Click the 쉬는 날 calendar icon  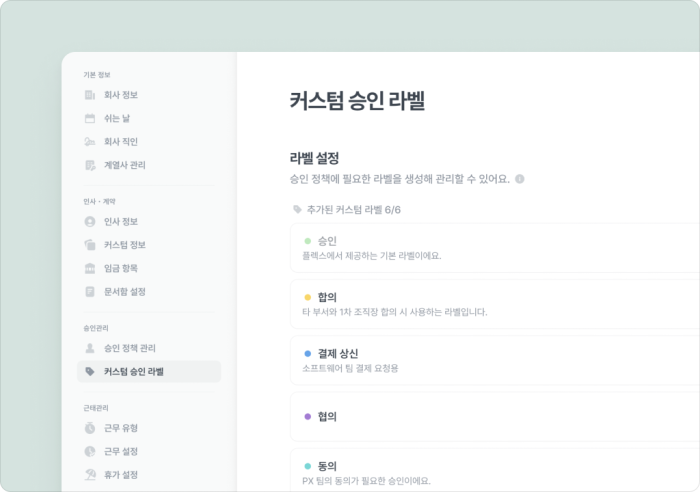(90, 118)
